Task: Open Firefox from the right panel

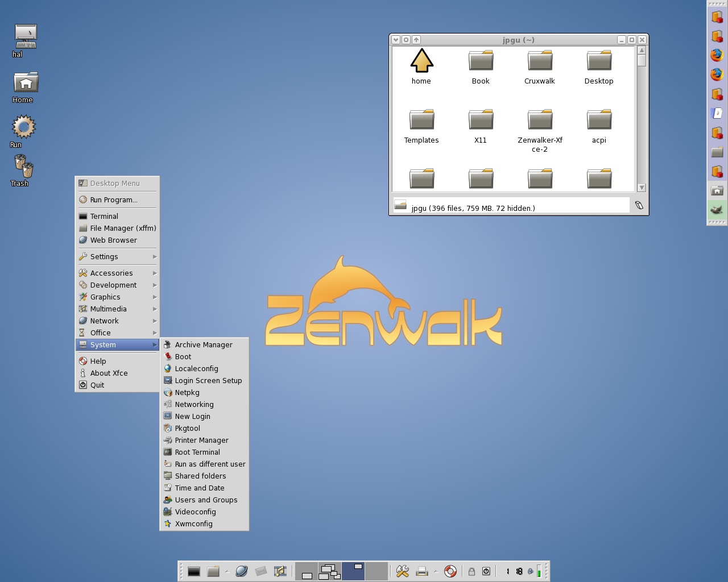Action: (x=717, y=55)
